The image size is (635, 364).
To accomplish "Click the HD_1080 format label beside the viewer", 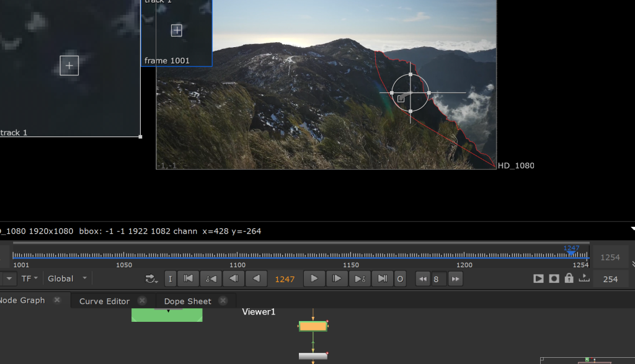I will pos(516,166).
